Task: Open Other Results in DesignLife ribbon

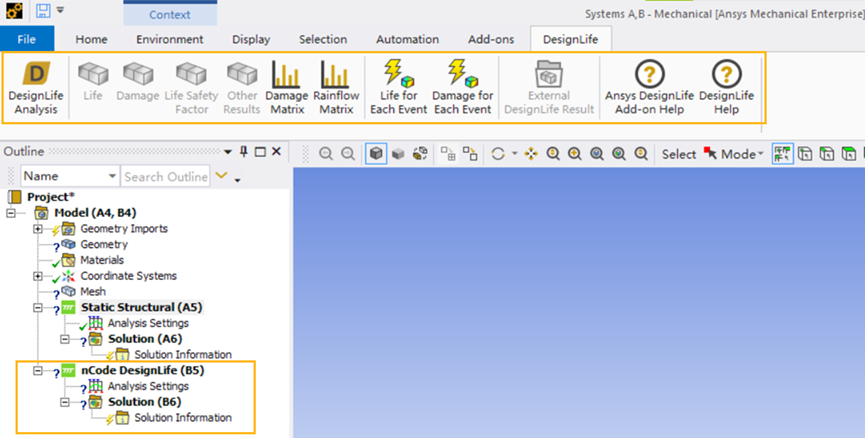Action: pyautogui.click(x=242, y=87)
